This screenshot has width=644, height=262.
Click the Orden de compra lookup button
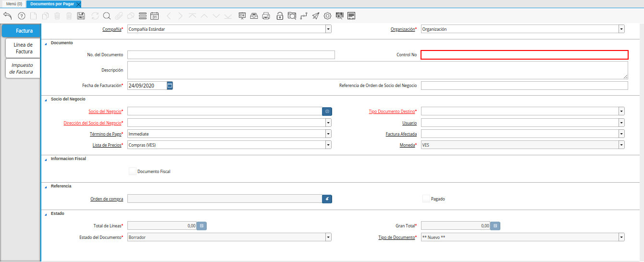point(327,199)
